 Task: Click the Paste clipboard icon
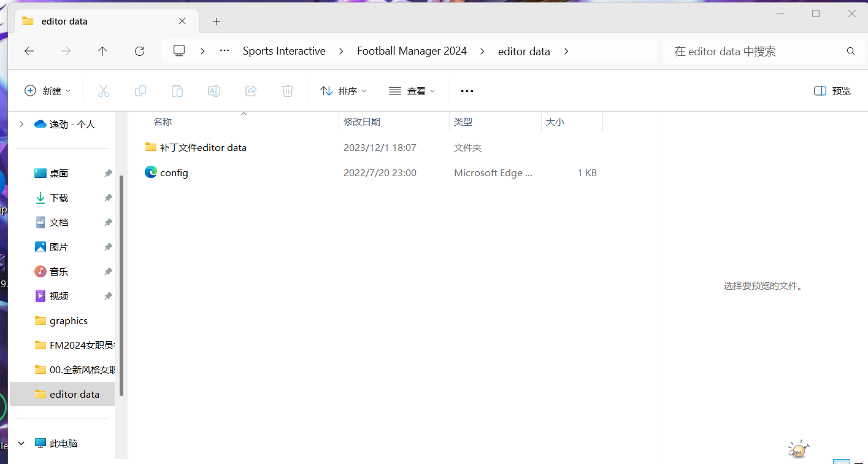point(177,91)
